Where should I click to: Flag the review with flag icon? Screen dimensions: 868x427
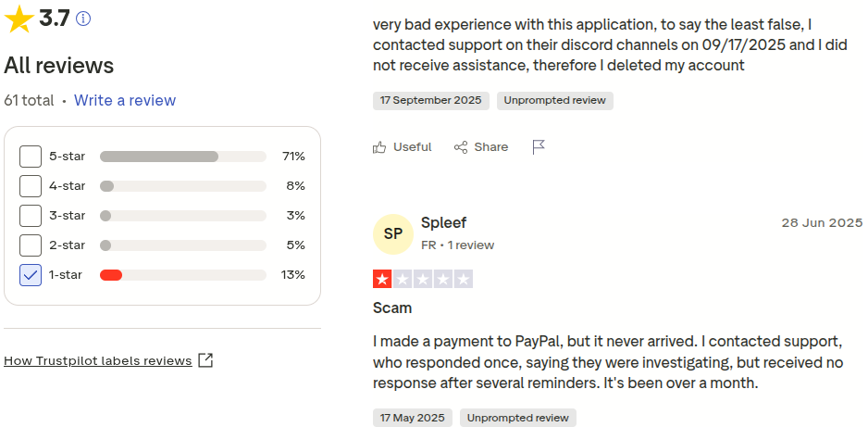coord(539,147)
